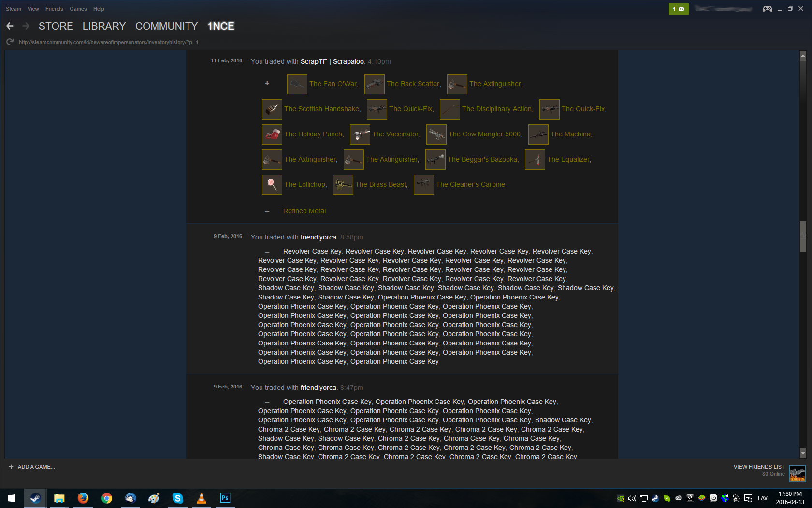Go to the COMMUNITY section
This screenshot has height=508, width=812.
pyautogui.click(x=166, y=26)
